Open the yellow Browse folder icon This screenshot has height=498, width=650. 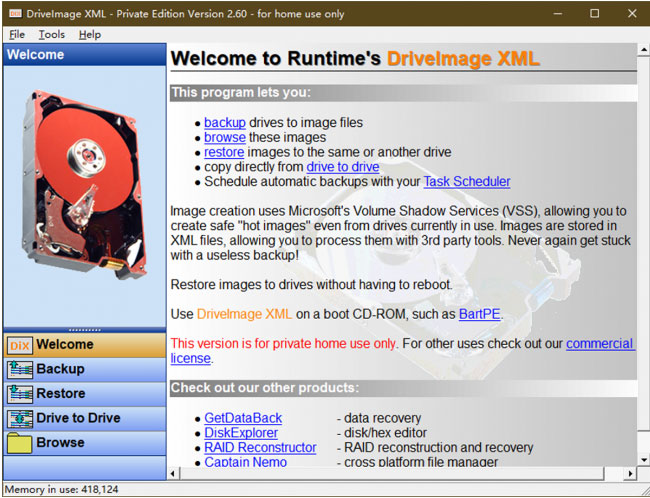coord(19,443)
